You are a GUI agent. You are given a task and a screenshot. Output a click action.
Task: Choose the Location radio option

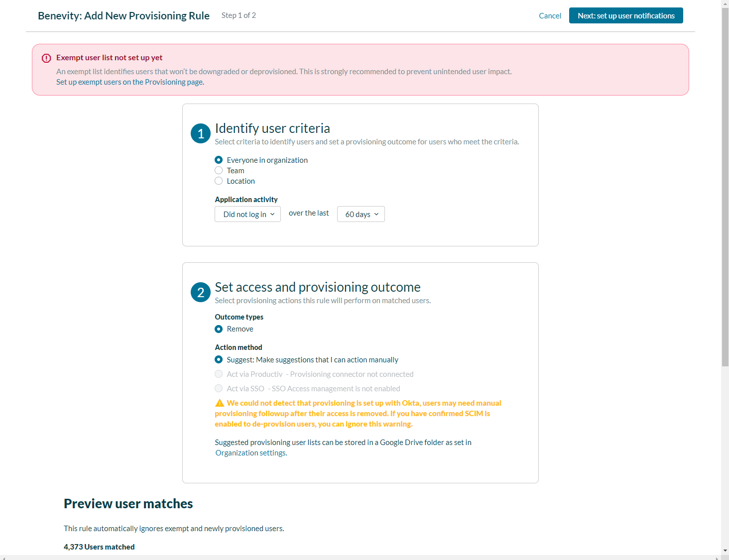[x=219, y=181]
